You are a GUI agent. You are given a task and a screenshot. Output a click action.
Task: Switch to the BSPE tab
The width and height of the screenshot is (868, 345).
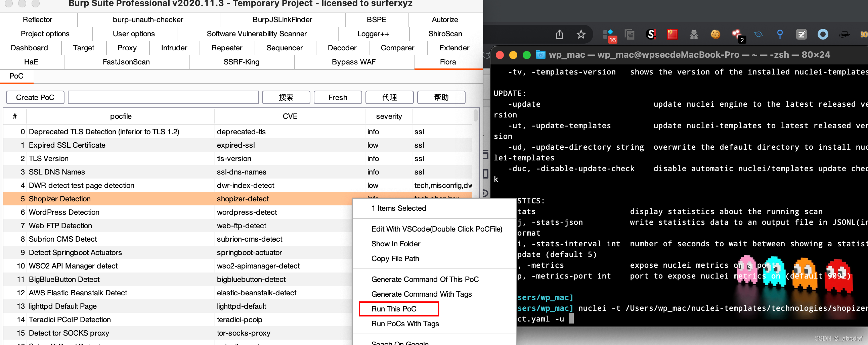coord(376,19)
